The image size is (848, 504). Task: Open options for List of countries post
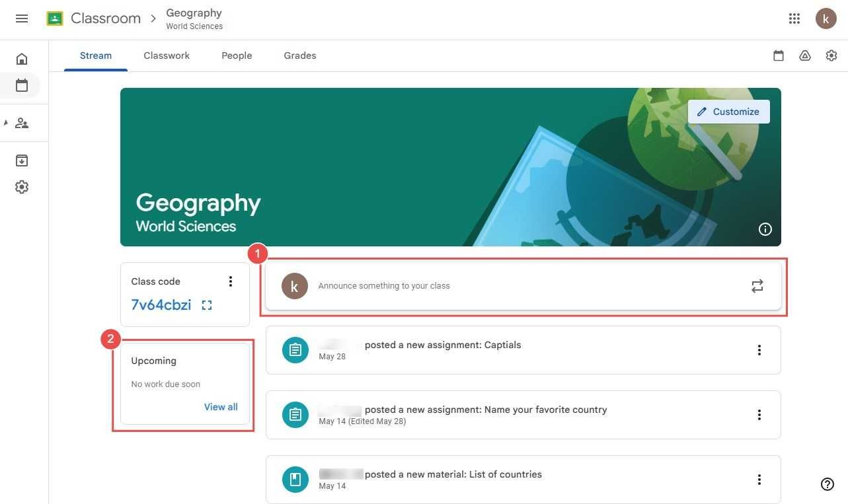tap(759, 480)
